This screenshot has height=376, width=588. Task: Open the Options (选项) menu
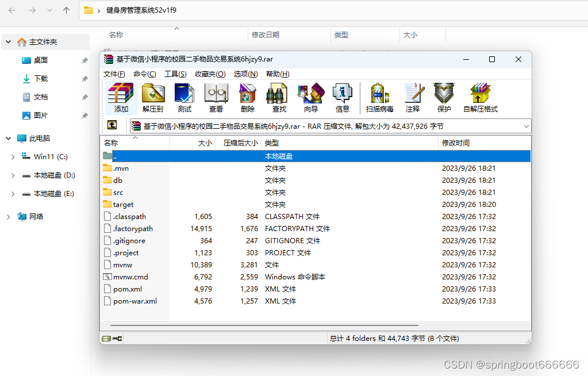[246, 74]
